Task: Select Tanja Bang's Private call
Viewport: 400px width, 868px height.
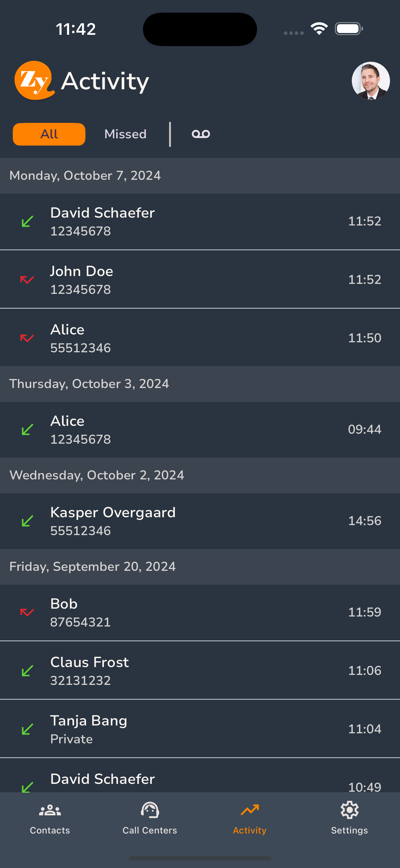Action: point(200,729)
